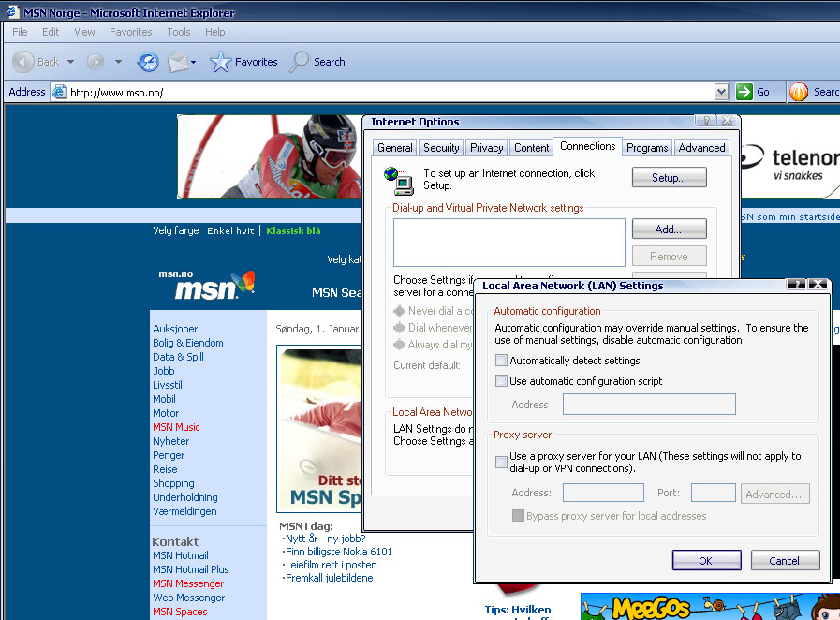840x620 pixels.
Task: Click the skier banner image
Action: (270, 156)
